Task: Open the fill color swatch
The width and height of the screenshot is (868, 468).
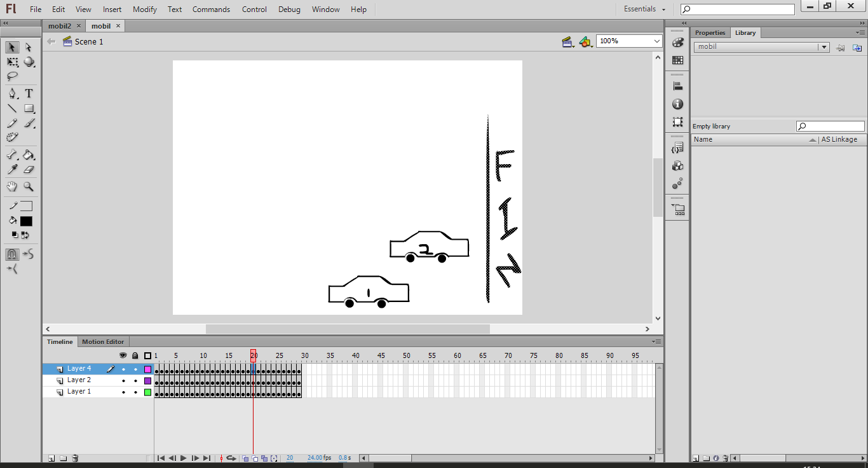Action: pos(26,221)
